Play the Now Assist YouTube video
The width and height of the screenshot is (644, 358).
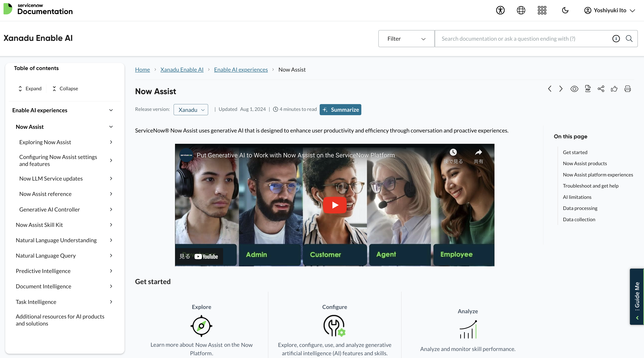[335, 205]
